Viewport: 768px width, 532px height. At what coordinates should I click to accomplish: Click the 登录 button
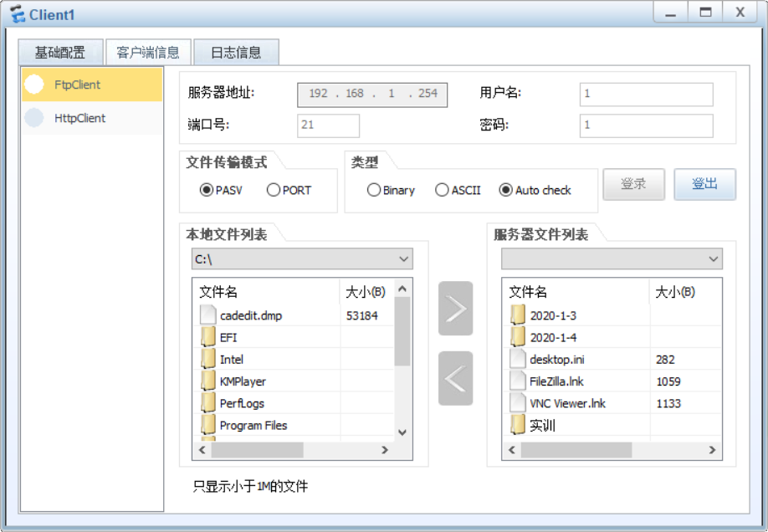(634, 184)
